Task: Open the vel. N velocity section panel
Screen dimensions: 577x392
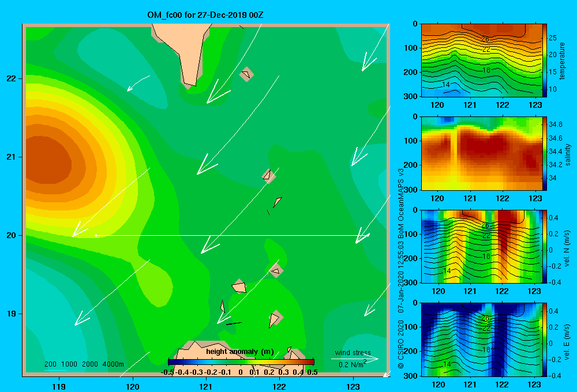Action: (x=482, y=246)
